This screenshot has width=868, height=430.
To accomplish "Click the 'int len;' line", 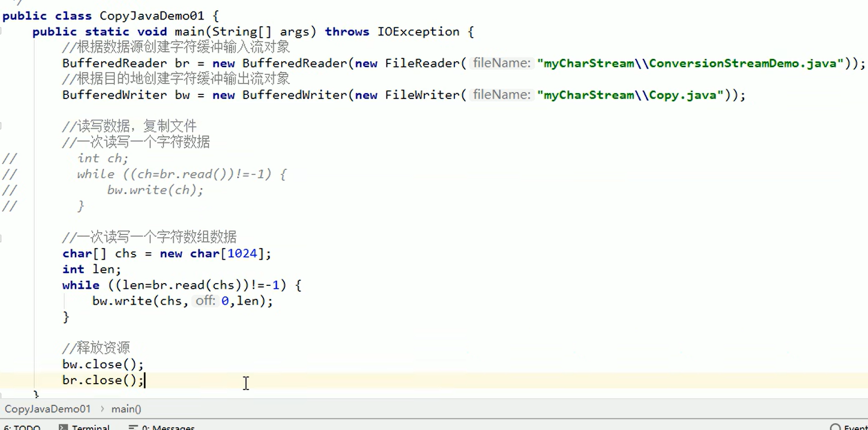I will tap(92, 269).
